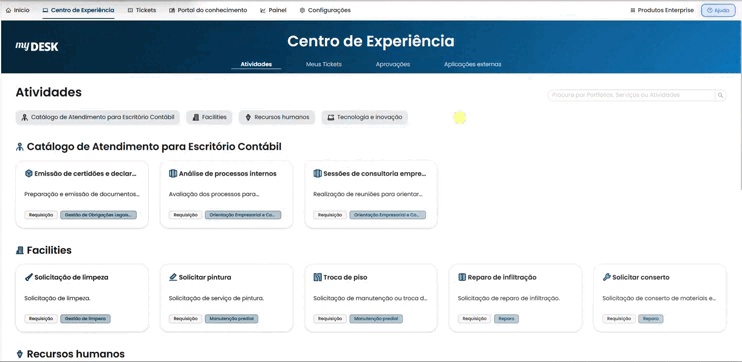Click the wrench icon on Solicitar conserto
The height and width of the screenshot is (362, 742).
[x=606, y=277]
